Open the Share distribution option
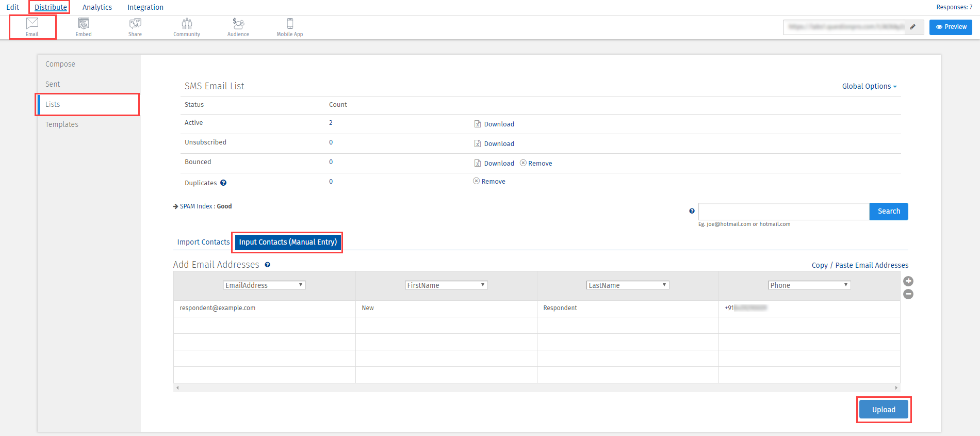Screen dimensions: 980x436 click(135, 27)
